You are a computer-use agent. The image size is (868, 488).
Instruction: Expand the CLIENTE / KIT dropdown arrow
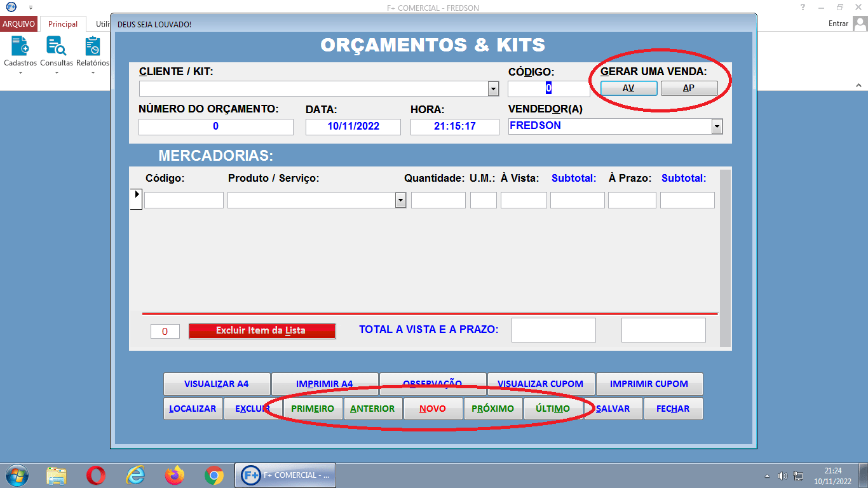[x=493, y=88]
